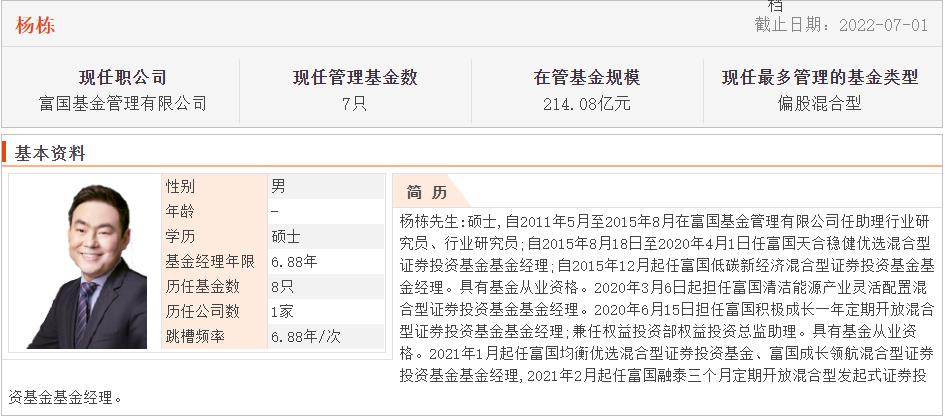
Task: Select the 简历 tab
Action: tap(427, 192)
